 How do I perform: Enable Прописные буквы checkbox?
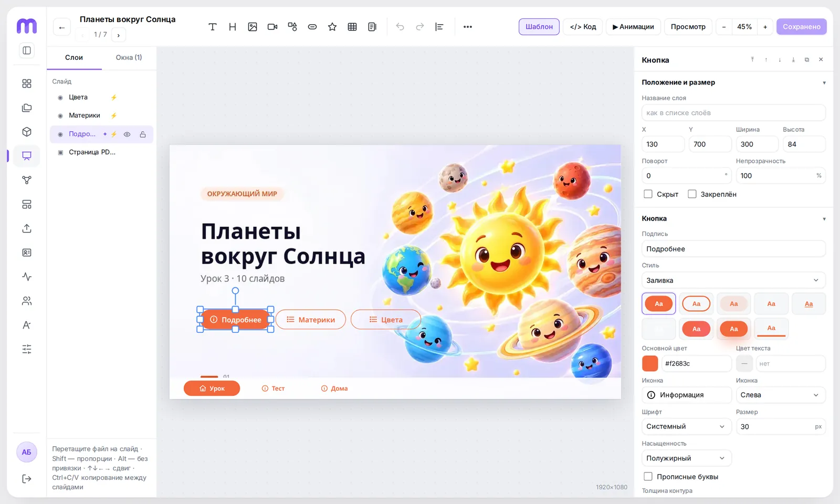(648, 477)
